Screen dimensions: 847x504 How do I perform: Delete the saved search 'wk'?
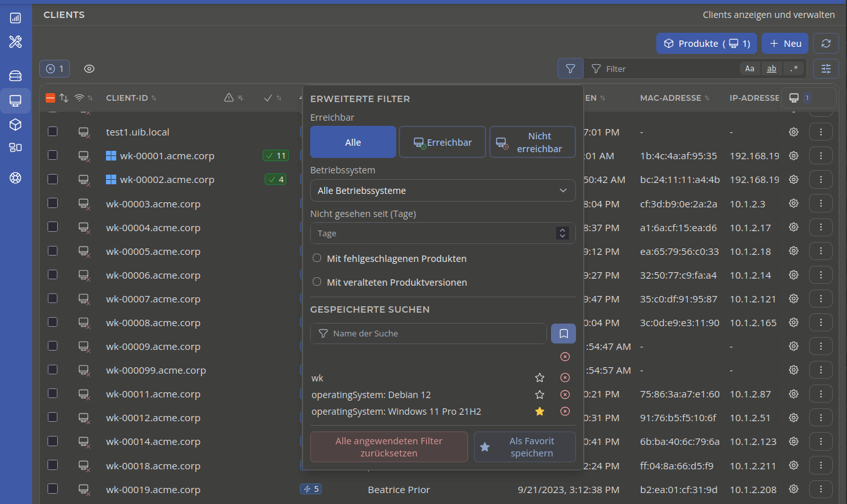tap(565, 378)
